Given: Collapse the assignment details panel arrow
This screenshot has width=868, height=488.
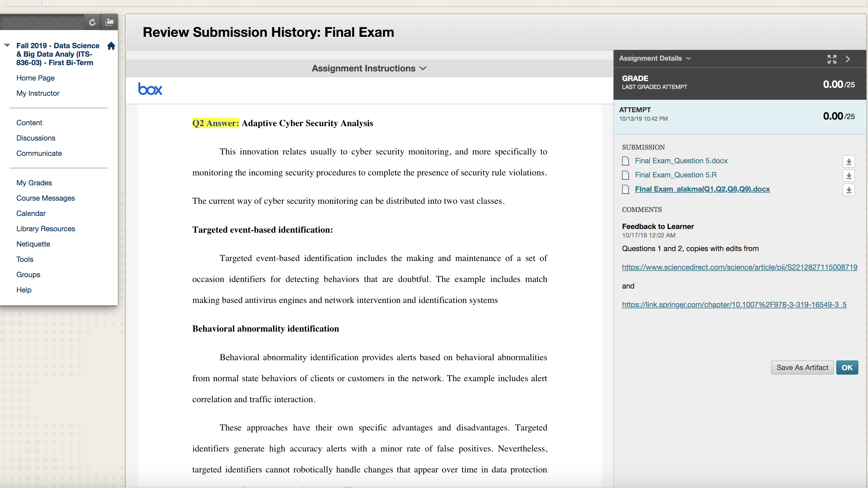Looking at the screenshot, I should click(x=848, y=59).
